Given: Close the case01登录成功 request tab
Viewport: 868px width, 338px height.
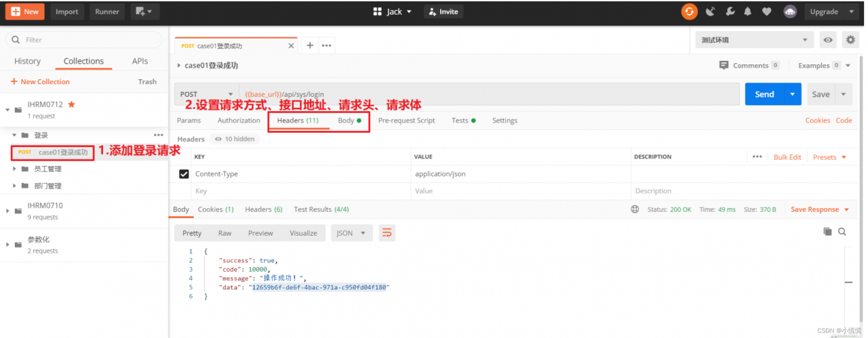Looking at the screenshot, I should (x=291, y=46).
